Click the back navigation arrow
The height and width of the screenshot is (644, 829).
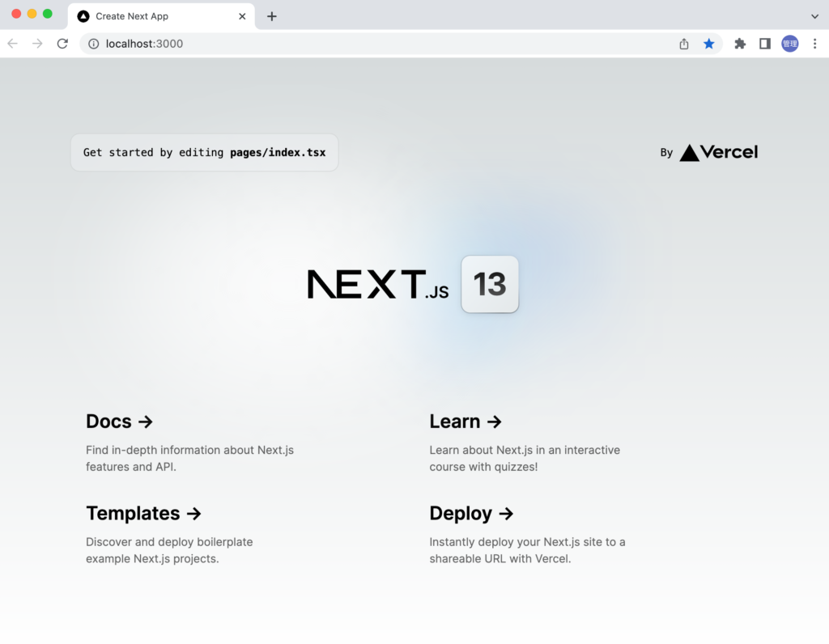[x=13, y=44]
